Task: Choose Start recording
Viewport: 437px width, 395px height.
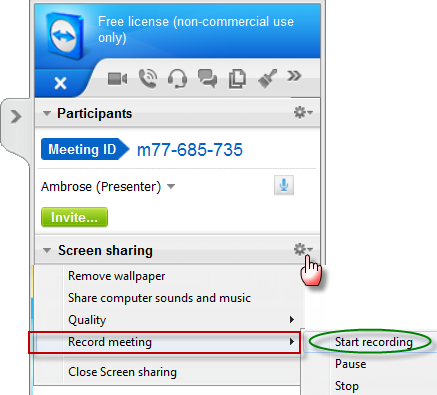Action: point(373,342)
